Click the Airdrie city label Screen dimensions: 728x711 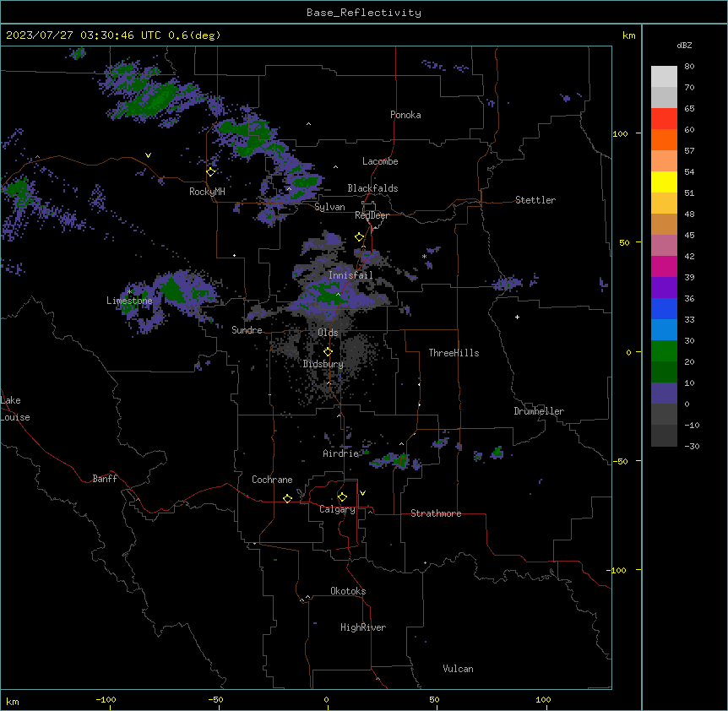tap(341, 453)
